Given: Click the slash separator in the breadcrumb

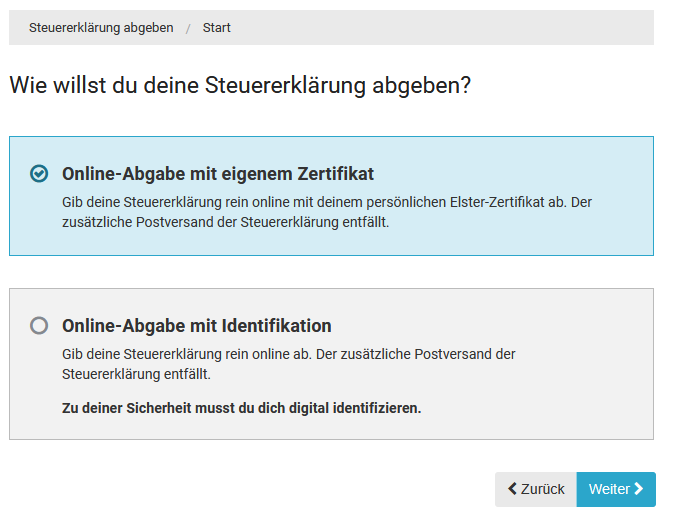Looking at the screenshot, I should point(188,28).
